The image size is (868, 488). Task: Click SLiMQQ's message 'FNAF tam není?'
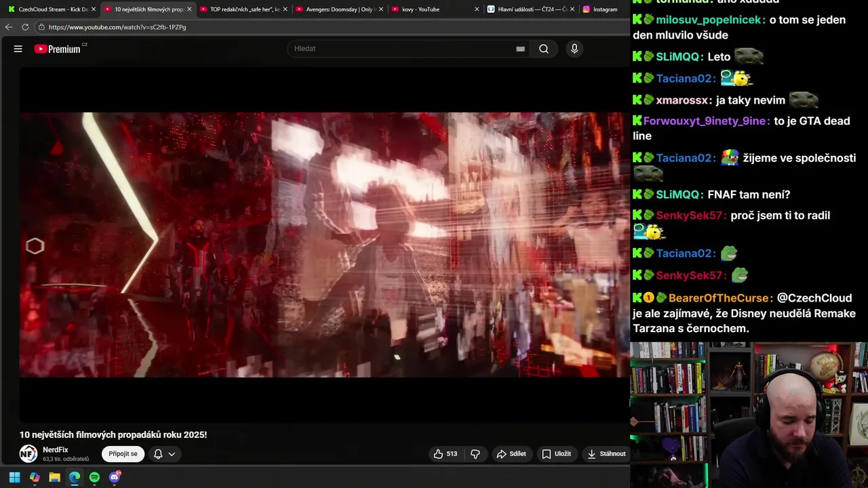(749, 195)
